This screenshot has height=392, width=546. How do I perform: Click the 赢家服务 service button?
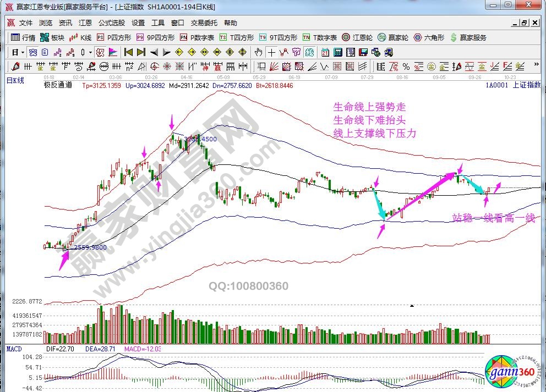click(468, 38)
